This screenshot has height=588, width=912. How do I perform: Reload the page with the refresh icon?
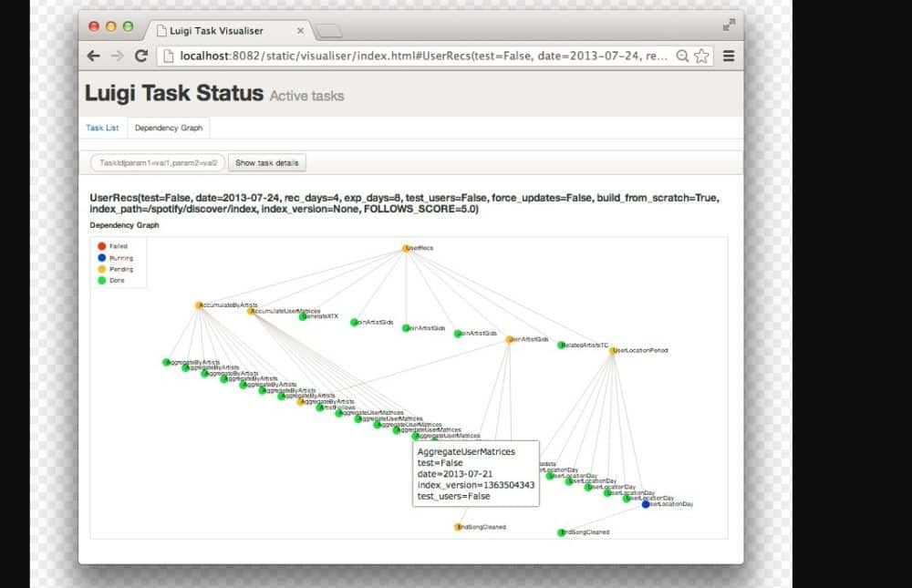[141, 56]
